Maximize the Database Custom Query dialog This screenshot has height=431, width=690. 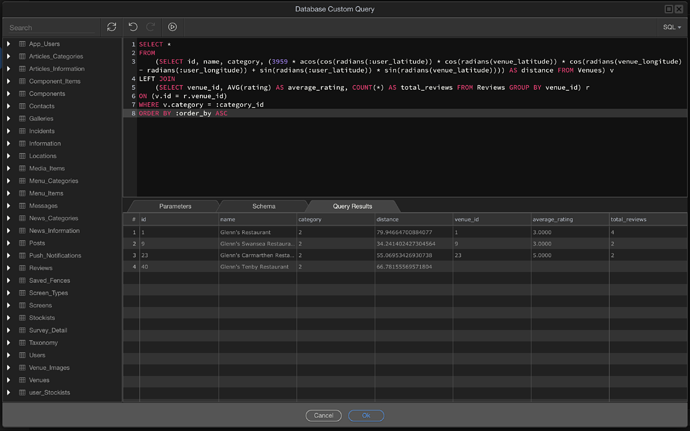pos(668,9)
